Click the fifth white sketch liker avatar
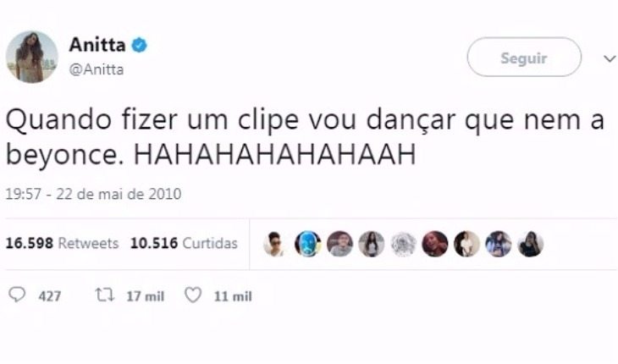Viewport: 618px width, 364px height. click(403, 244)
